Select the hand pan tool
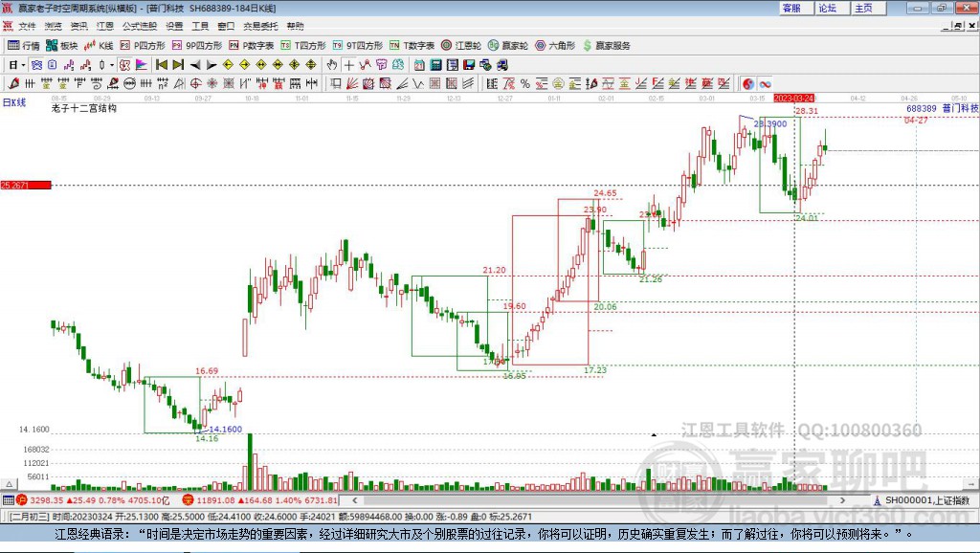The image size is (980, 553). [x=331, y=65]
